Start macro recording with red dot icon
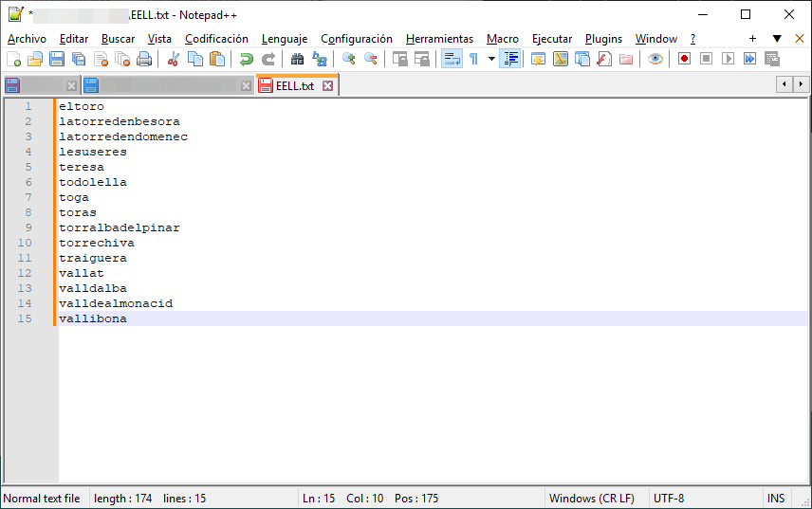The image size is (812, 509). 684,59
